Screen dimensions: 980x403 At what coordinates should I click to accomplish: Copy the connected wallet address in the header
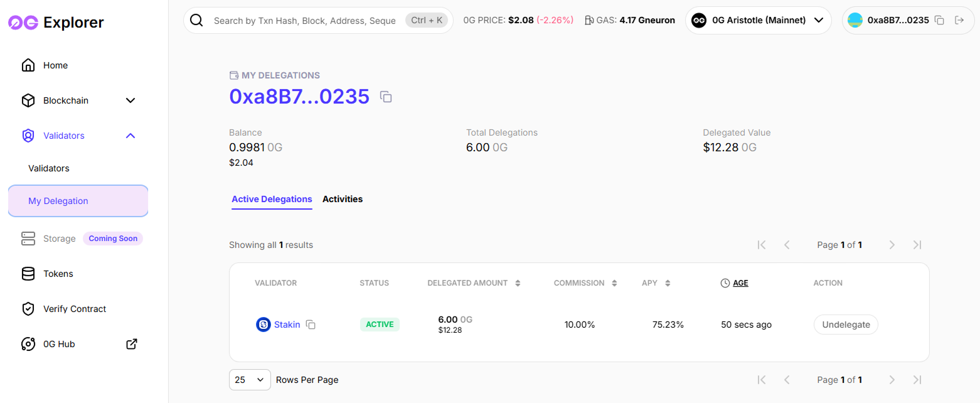[939, 20]
